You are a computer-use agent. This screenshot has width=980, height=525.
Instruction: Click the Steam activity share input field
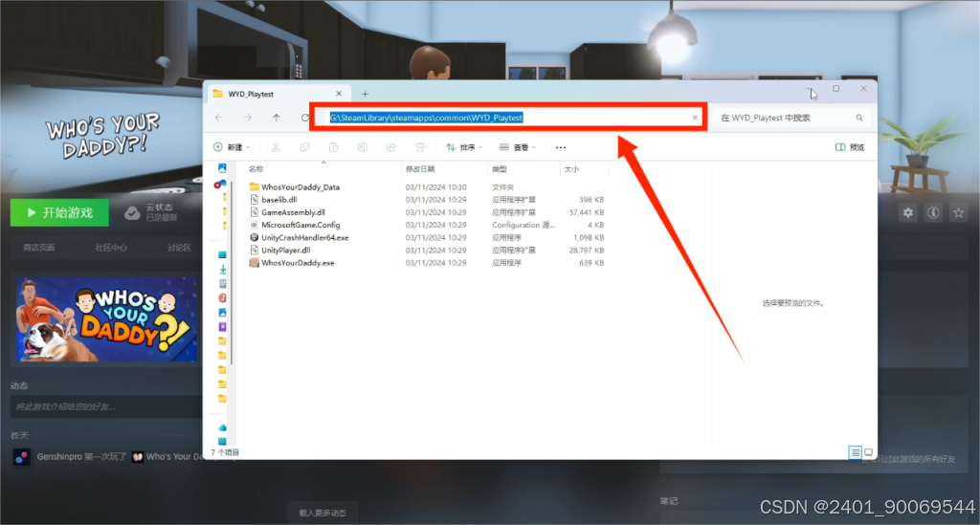pos(105,406)
